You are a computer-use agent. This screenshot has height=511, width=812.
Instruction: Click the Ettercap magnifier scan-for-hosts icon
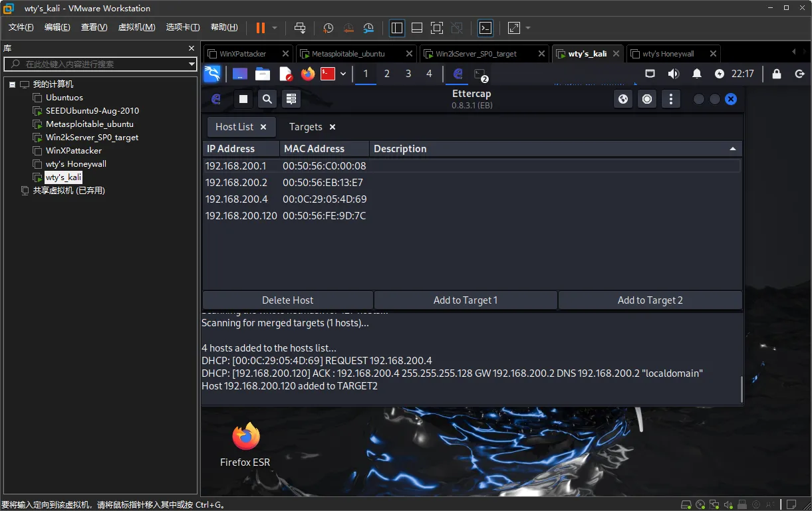pyautogui.click(x=267, y=99)
